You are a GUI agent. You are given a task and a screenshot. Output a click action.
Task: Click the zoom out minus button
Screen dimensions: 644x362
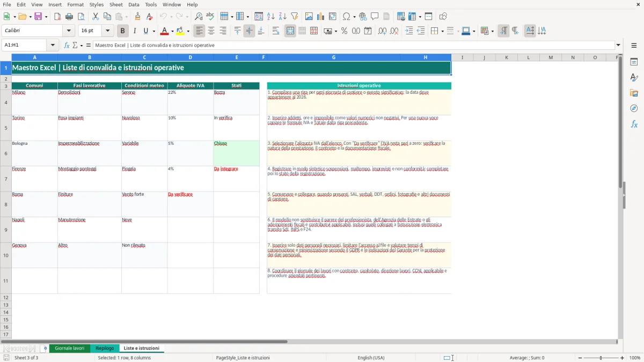580,358
